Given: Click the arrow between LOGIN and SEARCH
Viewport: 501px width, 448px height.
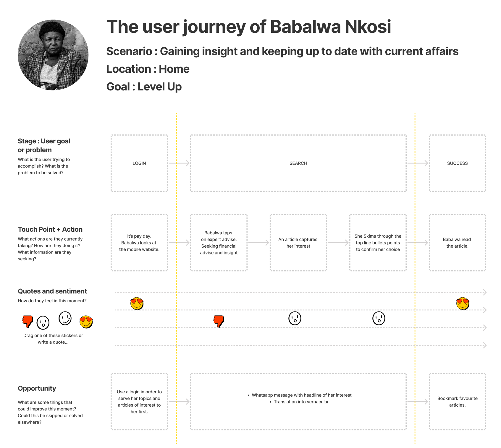Looking at the screenshot, I should [x=179, y=163].
